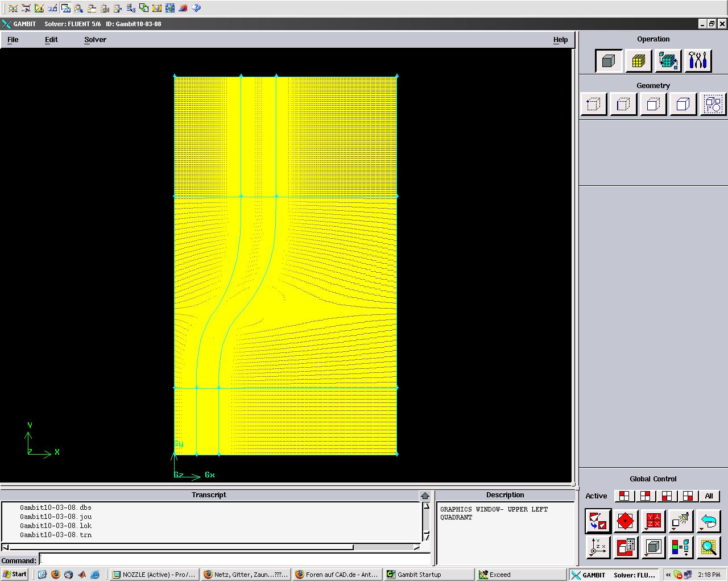Choose the Edge geometry command button

tap(623, 105)
